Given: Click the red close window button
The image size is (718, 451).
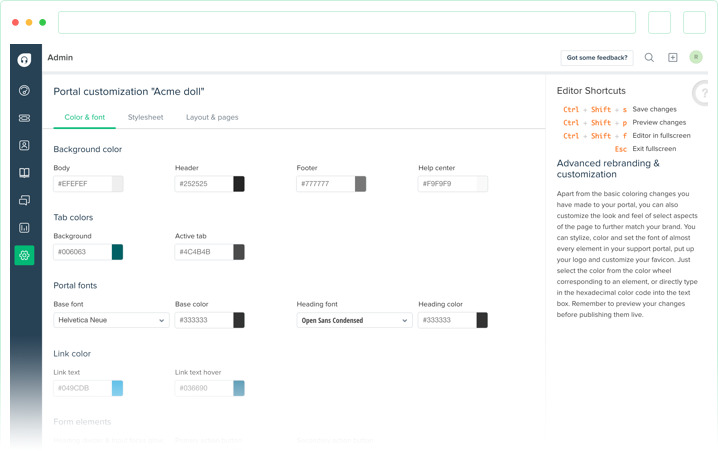Looking at the screenshot, I should tap(15, 22).
